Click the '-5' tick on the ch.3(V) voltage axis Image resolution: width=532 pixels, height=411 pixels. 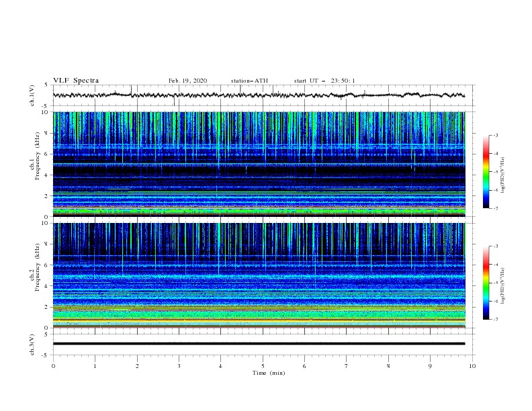pos(45,355)
